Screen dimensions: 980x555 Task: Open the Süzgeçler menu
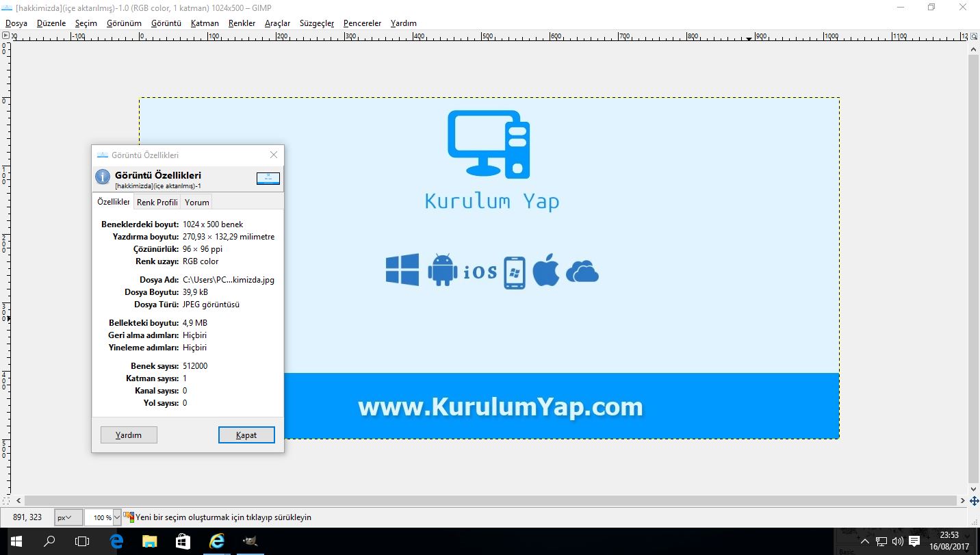click(x=317, y=23)
